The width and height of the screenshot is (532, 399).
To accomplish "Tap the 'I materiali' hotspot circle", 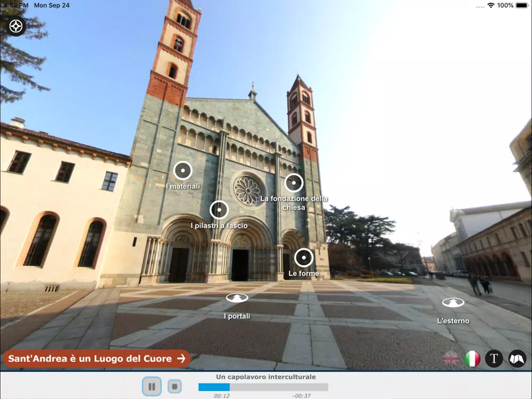I will (183, 170).
